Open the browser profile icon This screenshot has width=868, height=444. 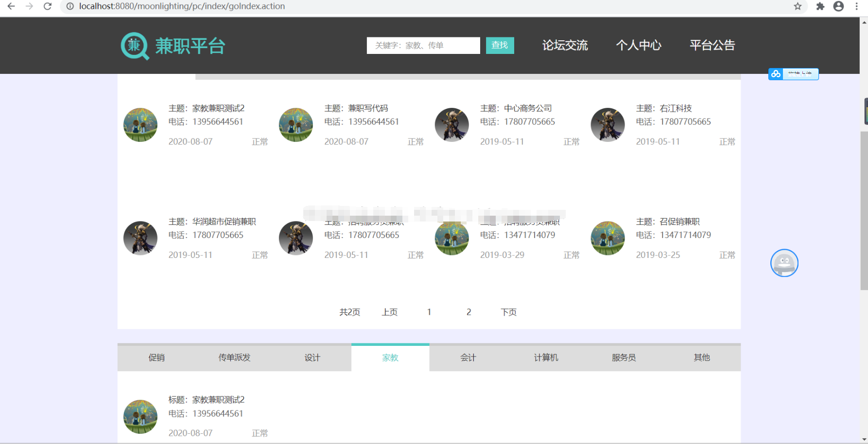[x=838, y=6]
